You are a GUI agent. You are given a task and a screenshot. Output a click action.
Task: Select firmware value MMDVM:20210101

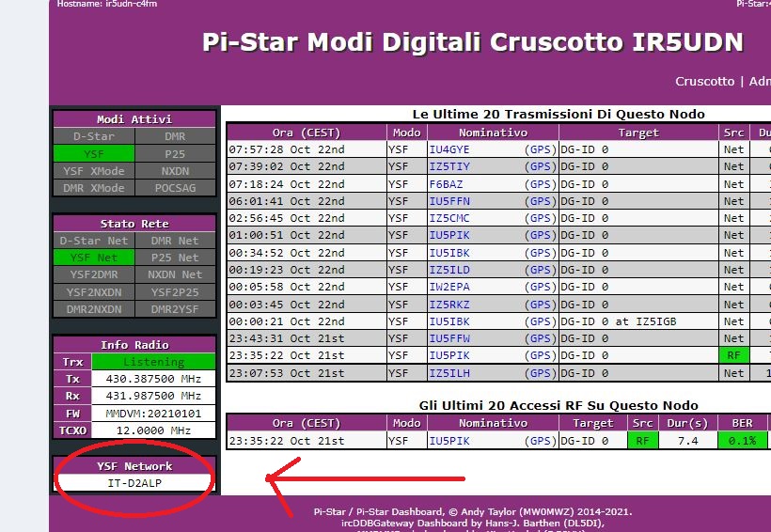[153, 414]
